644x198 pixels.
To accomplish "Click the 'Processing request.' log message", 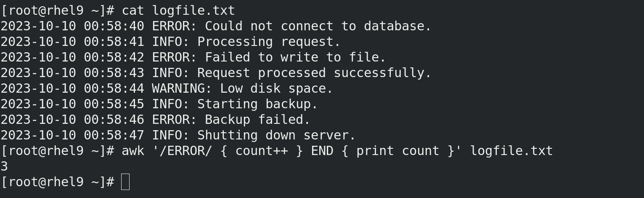I will tap(269, 42).
